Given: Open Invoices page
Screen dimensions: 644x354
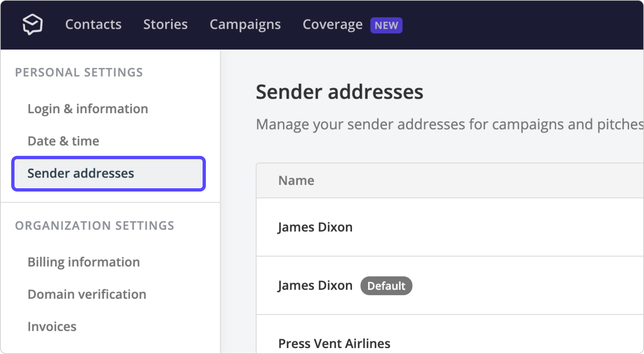Looking at the screenshot, I should [x=52, y=327].
